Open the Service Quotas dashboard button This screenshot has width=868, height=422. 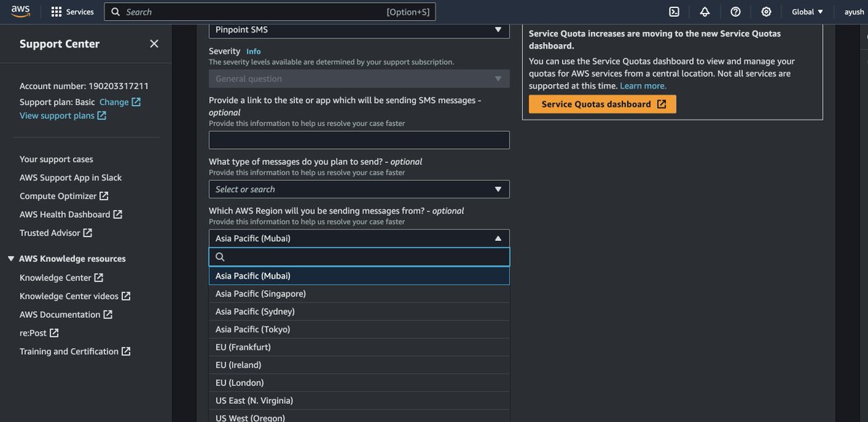603,104
